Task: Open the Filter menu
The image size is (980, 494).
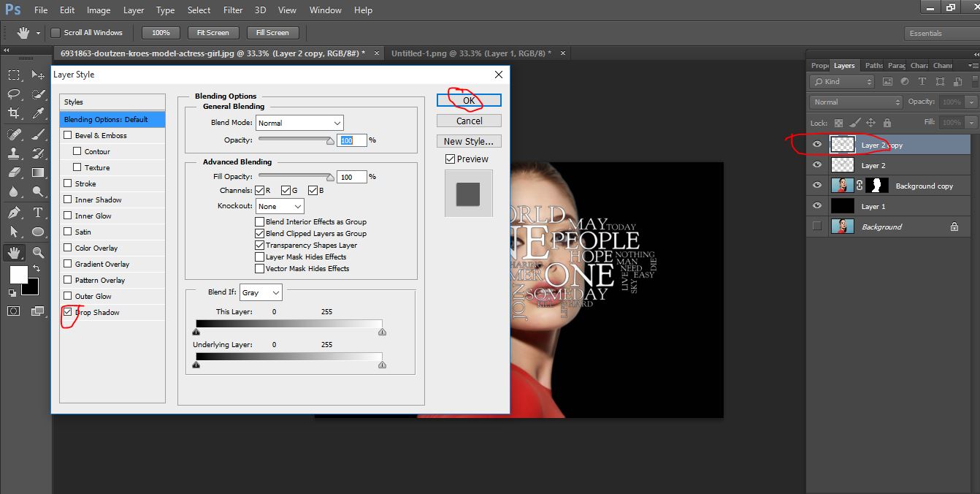Action: 232,9
